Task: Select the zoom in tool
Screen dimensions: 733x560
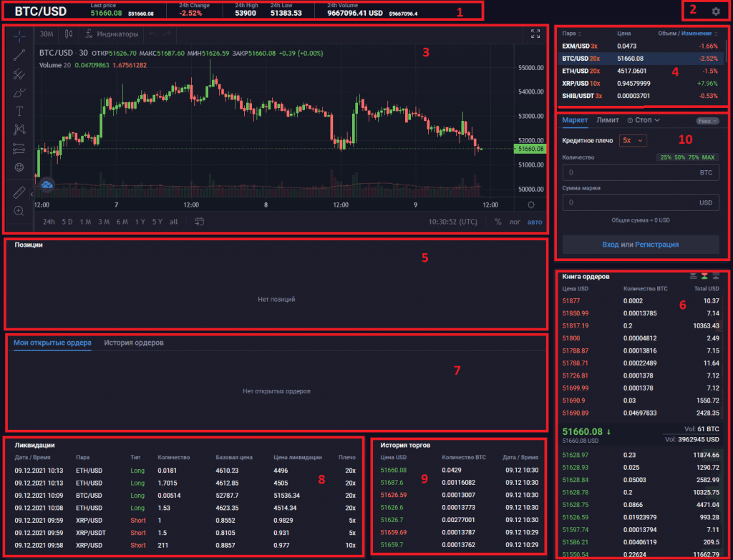Action: click(19, 211)
